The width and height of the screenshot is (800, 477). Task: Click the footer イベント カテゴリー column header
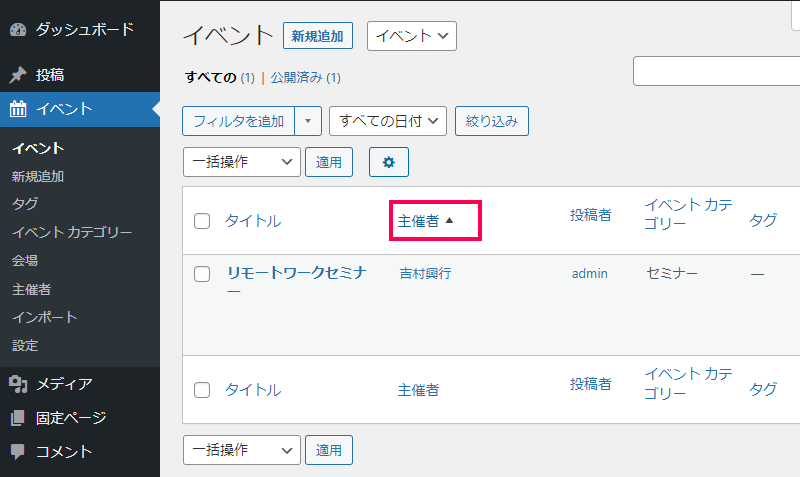coord(688,384)
